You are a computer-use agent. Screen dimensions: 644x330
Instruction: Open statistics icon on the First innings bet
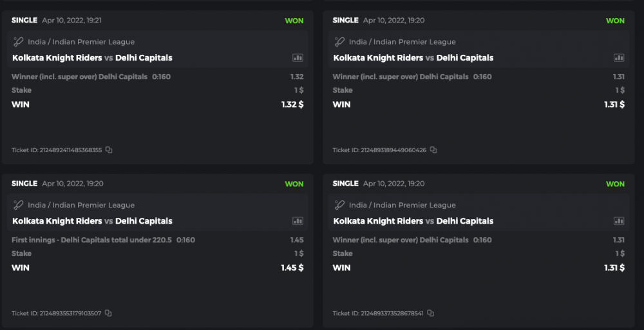[x=298, y=221]
